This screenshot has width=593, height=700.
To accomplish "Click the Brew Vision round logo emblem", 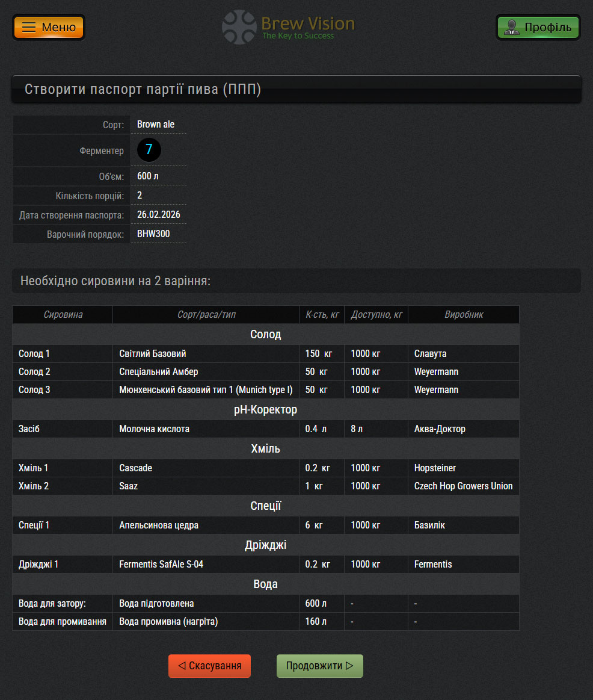I will pyautogui.click(x=239, y=27).
